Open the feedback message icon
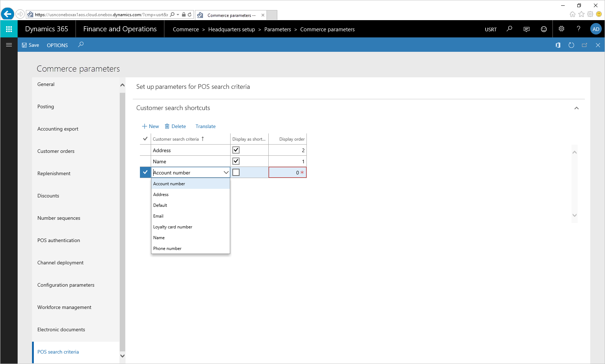 point(526,29)
